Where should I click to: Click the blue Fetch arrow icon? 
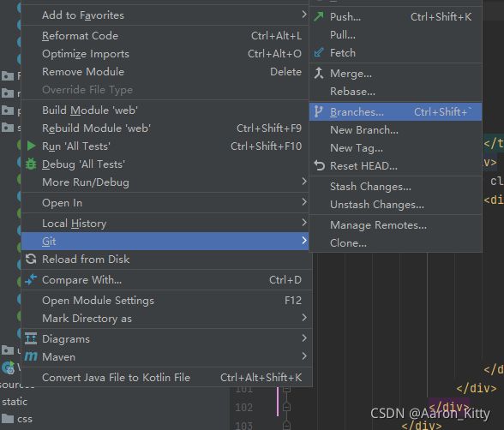[319, 52]
